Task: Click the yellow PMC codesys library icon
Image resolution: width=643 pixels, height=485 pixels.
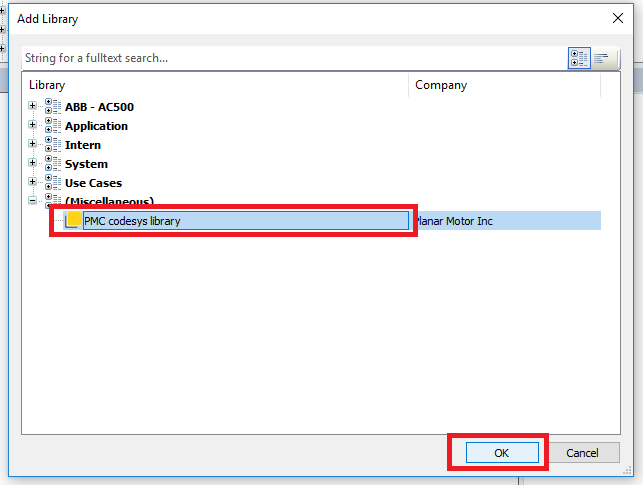Action: pyautogui.click(x=73, y=221)
